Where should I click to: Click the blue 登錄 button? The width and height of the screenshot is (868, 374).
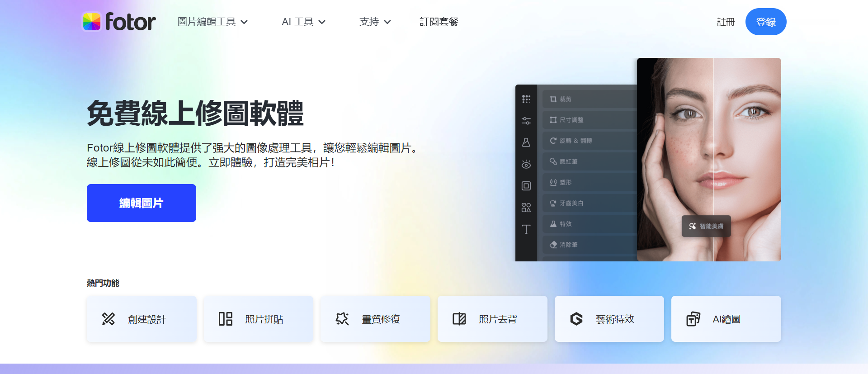pos(766,22)
